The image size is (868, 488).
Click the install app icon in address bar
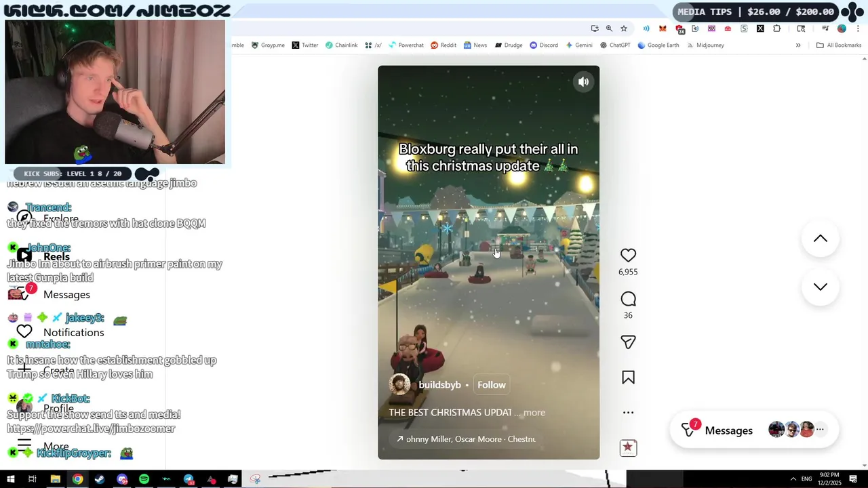tap(595, 28)
